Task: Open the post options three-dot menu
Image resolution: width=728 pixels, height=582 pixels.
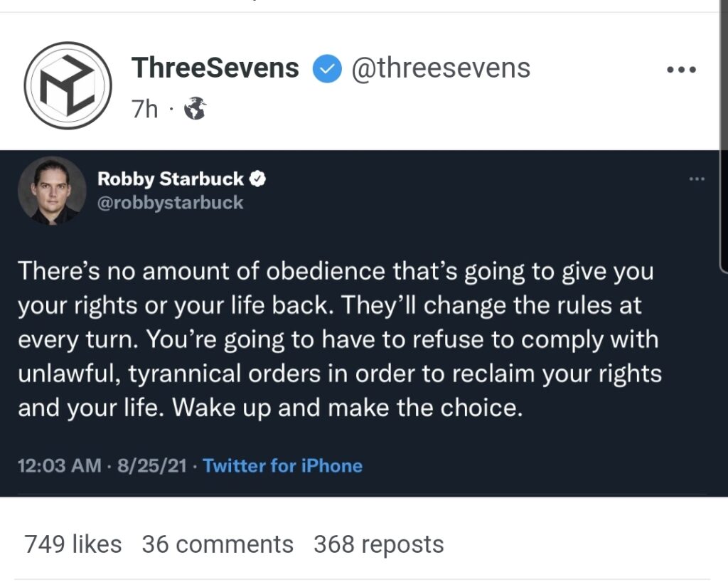Action: (681, 70)
